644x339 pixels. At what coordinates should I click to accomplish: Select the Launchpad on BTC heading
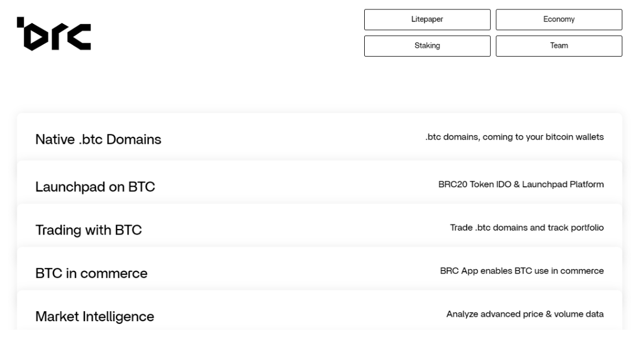point(95,187)
